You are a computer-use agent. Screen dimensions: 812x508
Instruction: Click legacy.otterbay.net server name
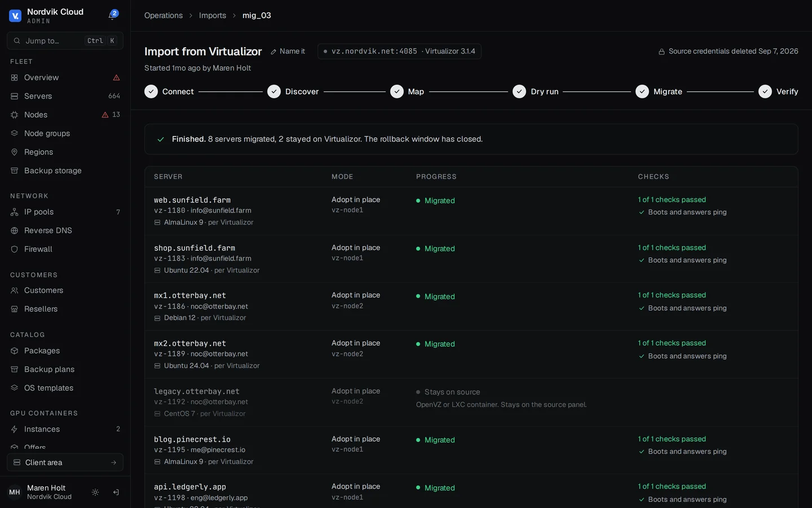pyautogui.click(x=197, y=391)
